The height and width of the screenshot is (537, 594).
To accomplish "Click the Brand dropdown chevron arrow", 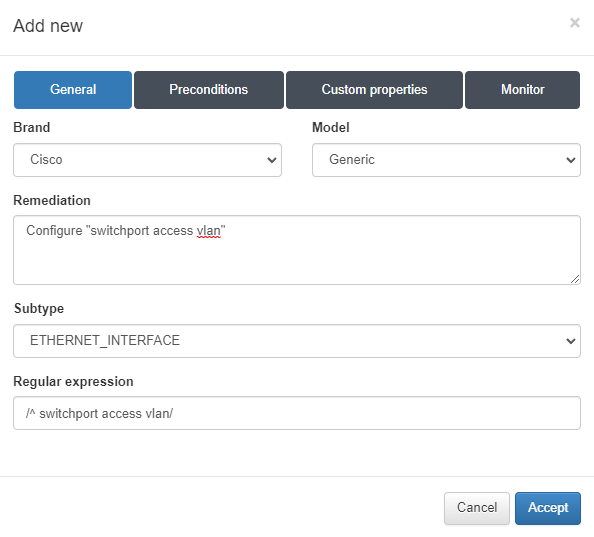I will [x=272, y=160].
